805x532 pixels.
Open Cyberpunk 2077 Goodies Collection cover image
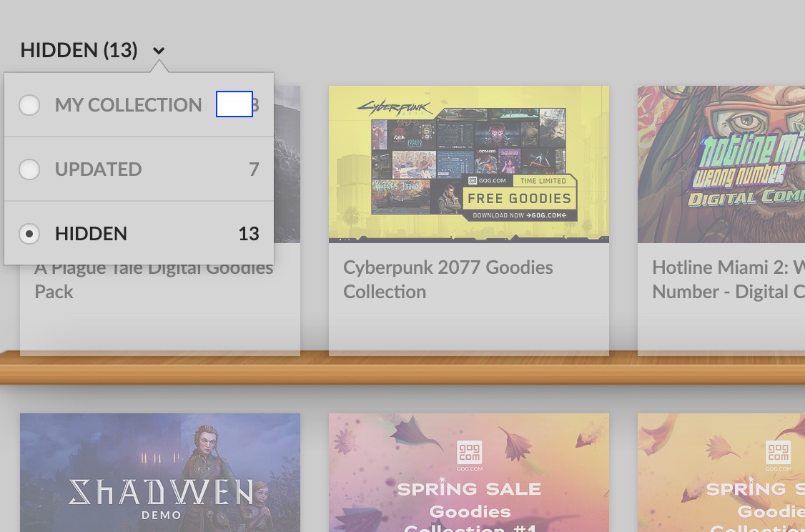click(469, 164)
